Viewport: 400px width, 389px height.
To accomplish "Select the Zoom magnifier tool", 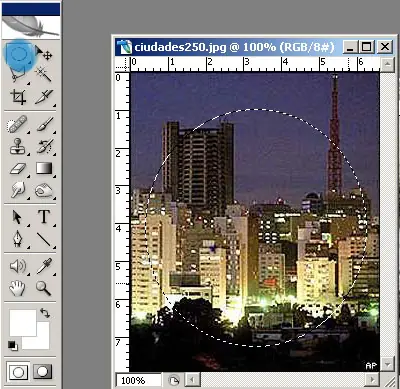I will coord(44,288).
